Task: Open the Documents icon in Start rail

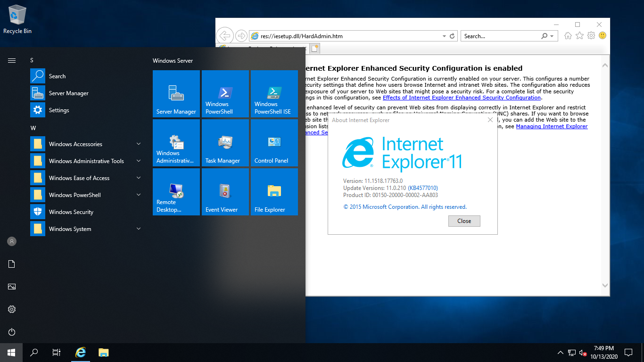Action: [12, 264]
